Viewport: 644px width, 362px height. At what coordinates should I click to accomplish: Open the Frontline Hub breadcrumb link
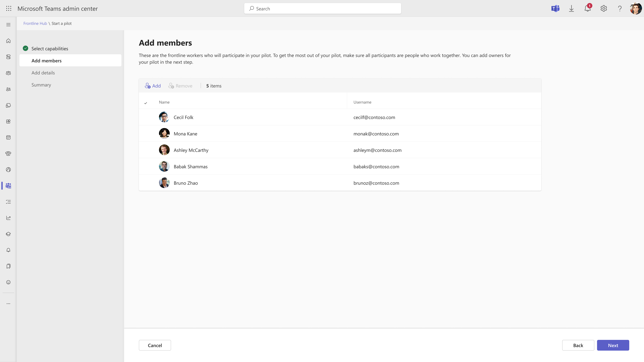click(35, 23)
